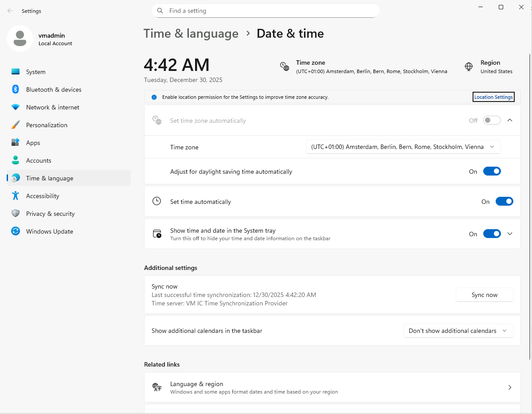Go to Time & language breadcrumb
This screenshot has height=414, width=532.
click(191, 34)
